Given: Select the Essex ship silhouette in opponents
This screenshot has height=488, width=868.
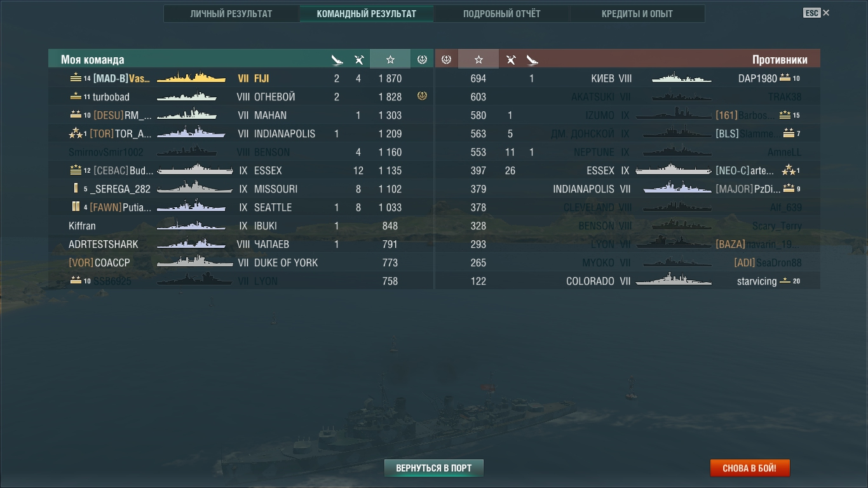Looking at the screenshot, I should coord(674,170).
